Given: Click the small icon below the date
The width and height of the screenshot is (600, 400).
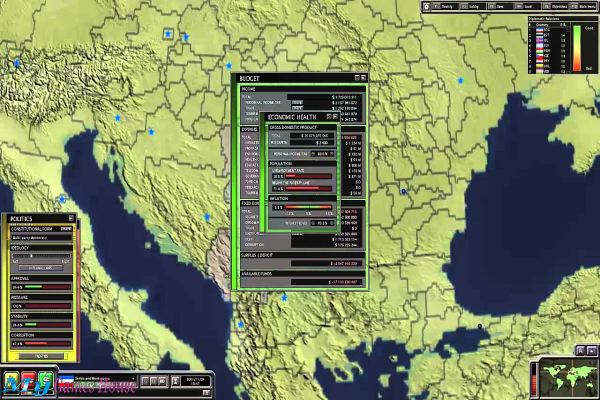Looking at the screenshot, I should click(x=207, y=393).
